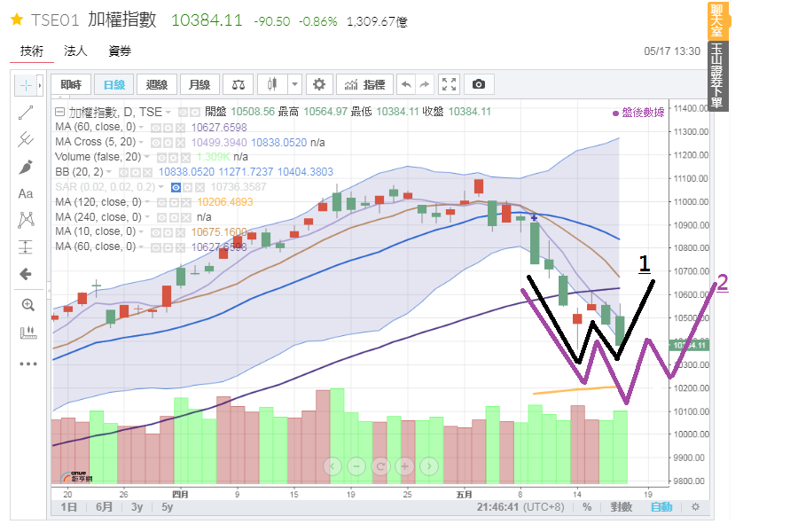Open axis settings gear at bottom right
The width and height of the screenshot is (798, 532).
(695, 507)
